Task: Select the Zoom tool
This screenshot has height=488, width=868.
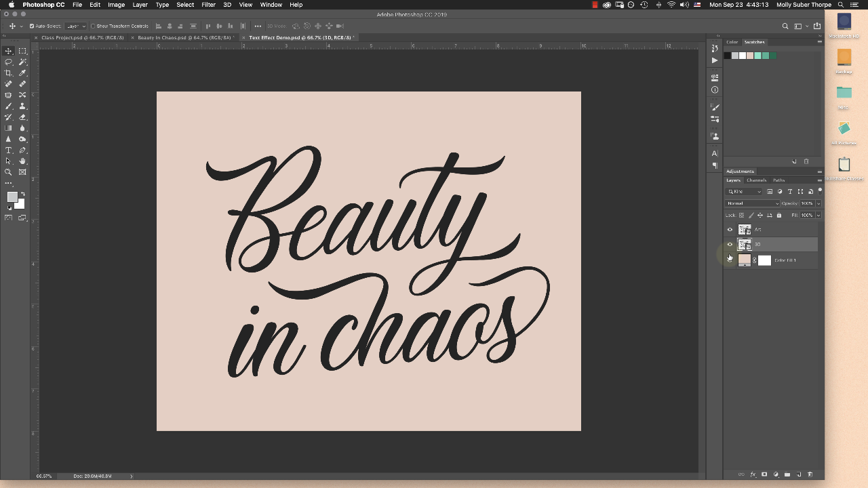Action: pyautogui.click(x=9, y=172)
